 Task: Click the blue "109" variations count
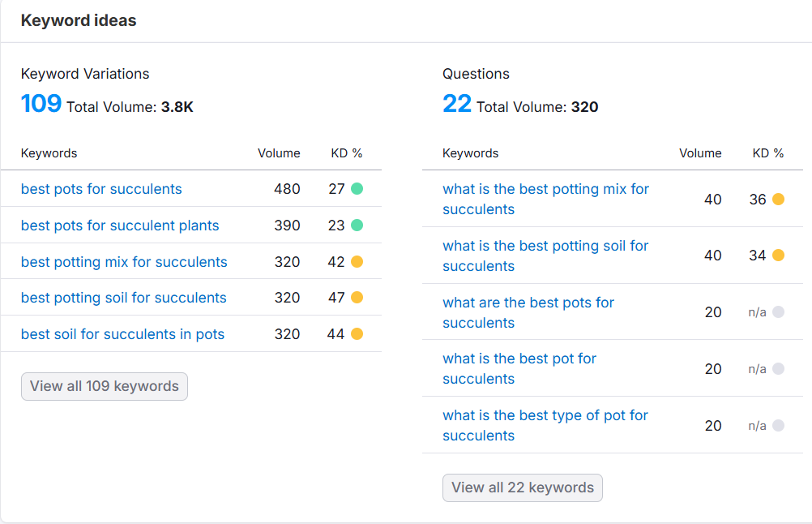point(41,102)
